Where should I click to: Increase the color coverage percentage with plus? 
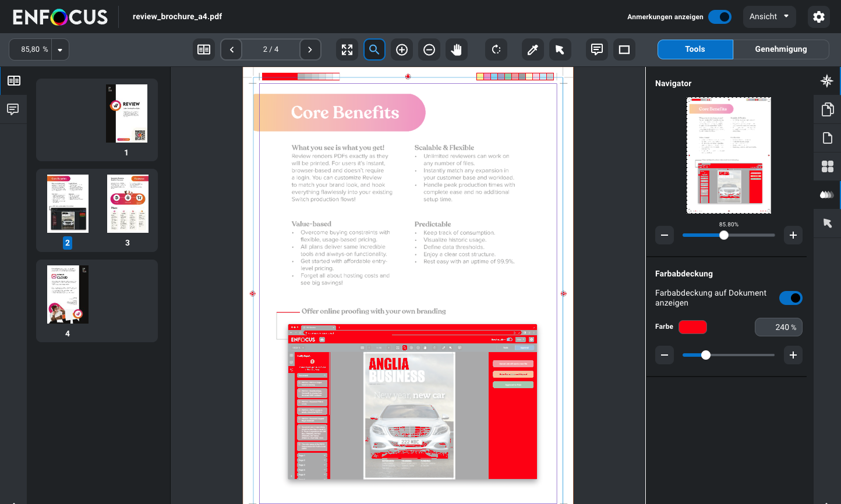(793, 355)
